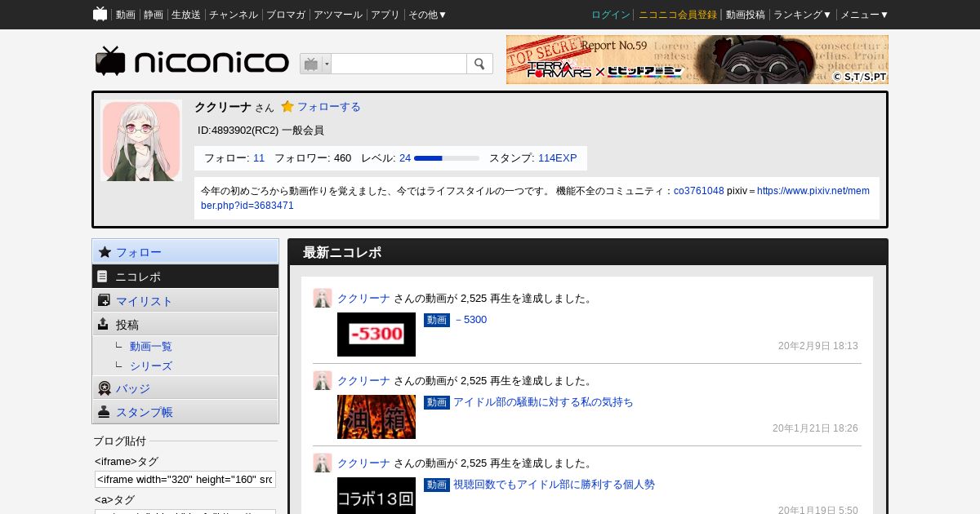This screenshot has height=514, width=980.
Task: Click the iframe tag code field
Action: click(x=185, y=479)
